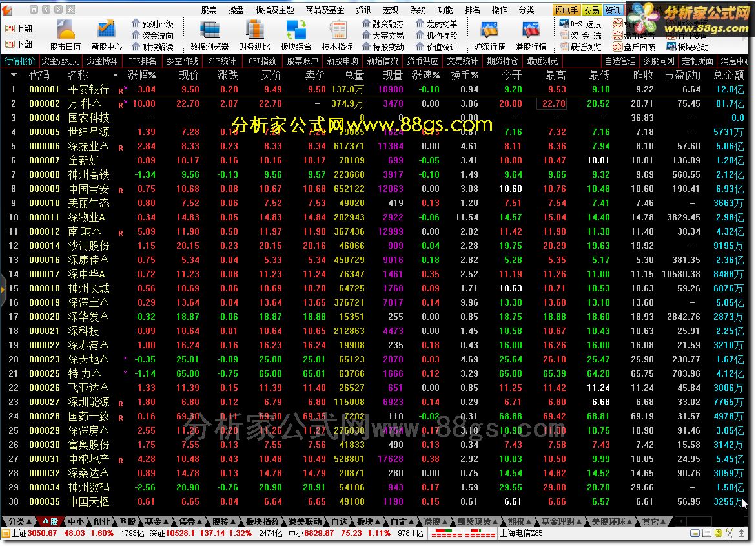Open the 排名 menu
Viewport: 756px width, 546px height.
(472, 10)
